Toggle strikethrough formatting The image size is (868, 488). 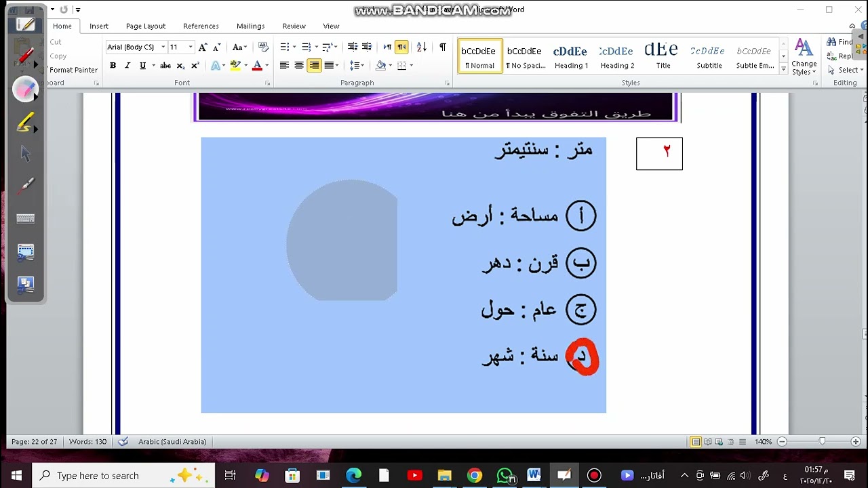point(165,66)
